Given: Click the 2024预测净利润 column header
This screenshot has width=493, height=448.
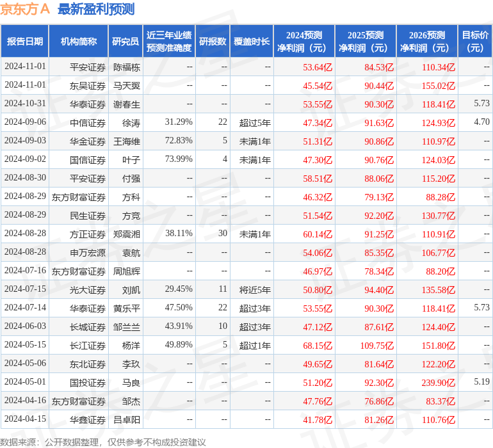Looking at the screenshot, I should 304,41.
